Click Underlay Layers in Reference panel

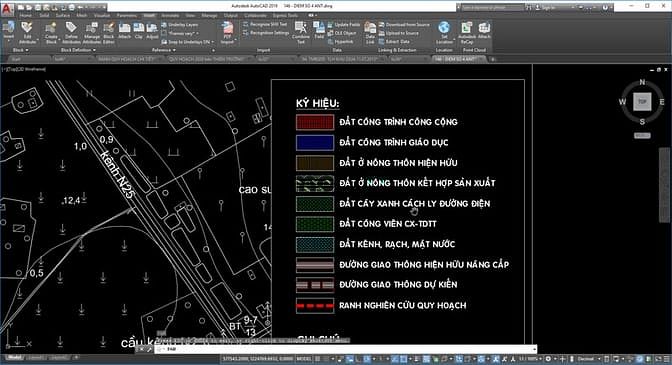tap(180, 25)
